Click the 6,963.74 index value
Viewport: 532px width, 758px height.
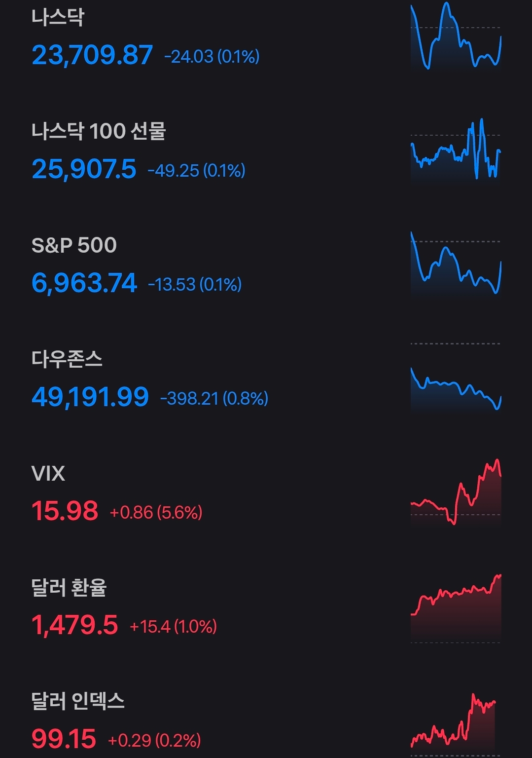tap(84, 283)
